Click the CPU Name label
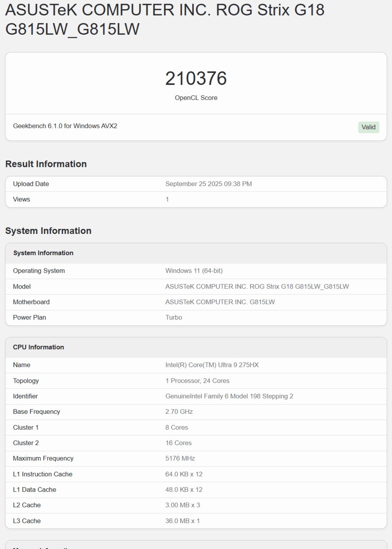392x549 pixels. click(x=22, y=365)
